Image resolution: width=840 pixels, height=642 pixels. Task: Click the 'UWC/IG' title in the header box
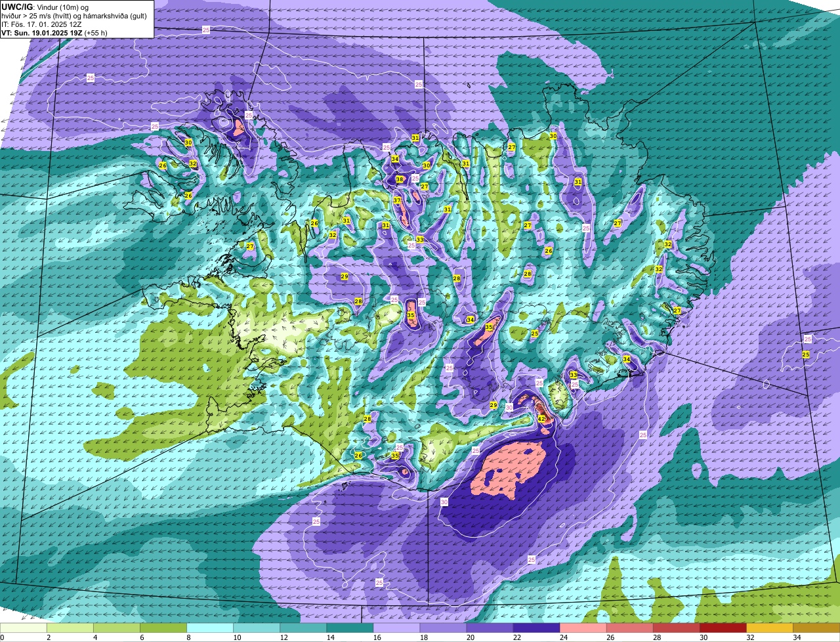[x=17, y=7]
